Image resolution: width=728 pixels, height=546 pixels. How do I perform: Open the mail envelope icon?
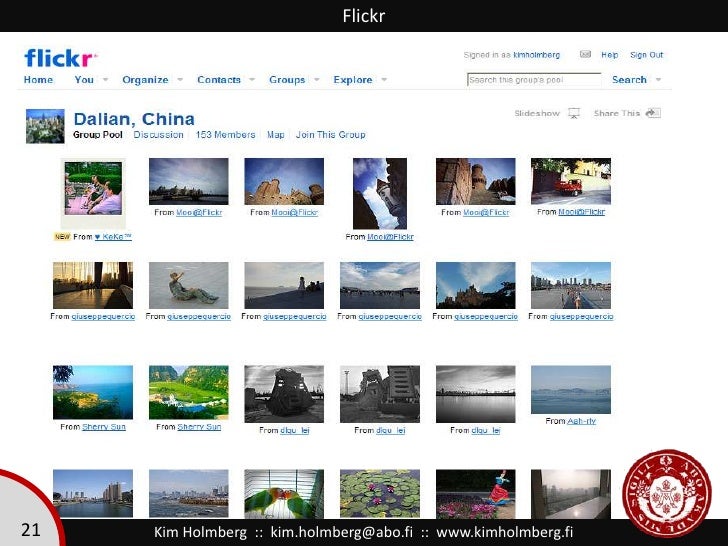[585, 54]
